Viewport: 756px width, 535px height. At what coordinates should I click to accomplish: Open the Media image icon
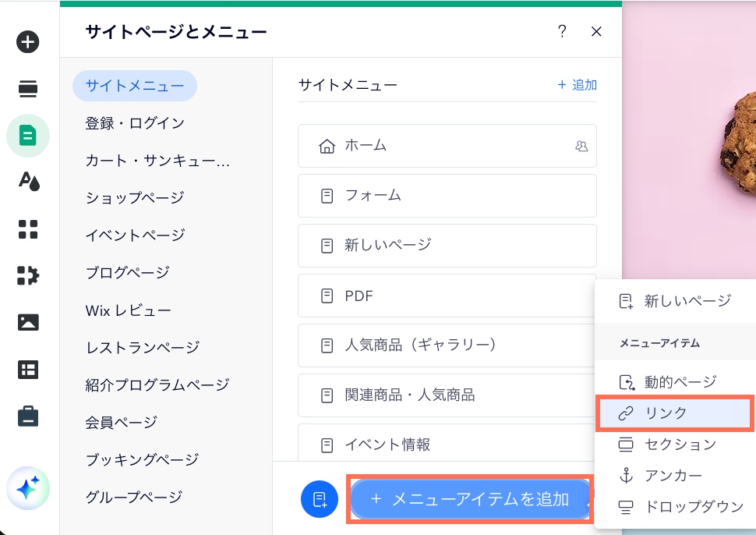pyautogui.click(x=28, y=322)
